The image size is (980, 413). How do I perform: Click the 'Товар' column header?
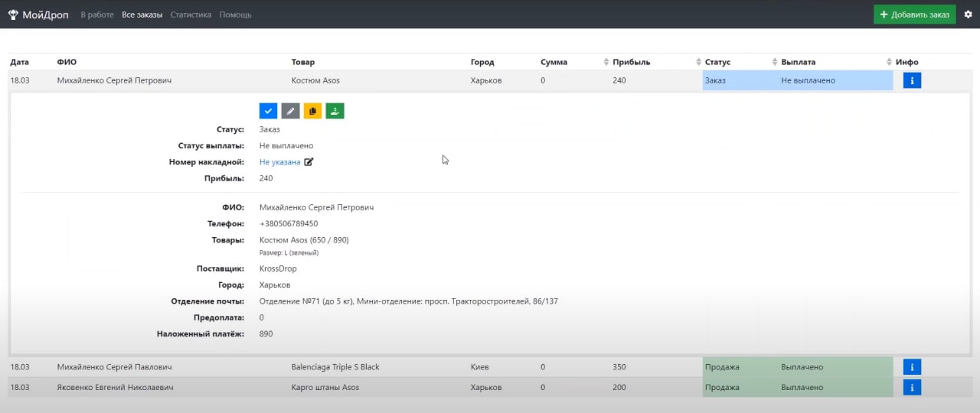303,62
